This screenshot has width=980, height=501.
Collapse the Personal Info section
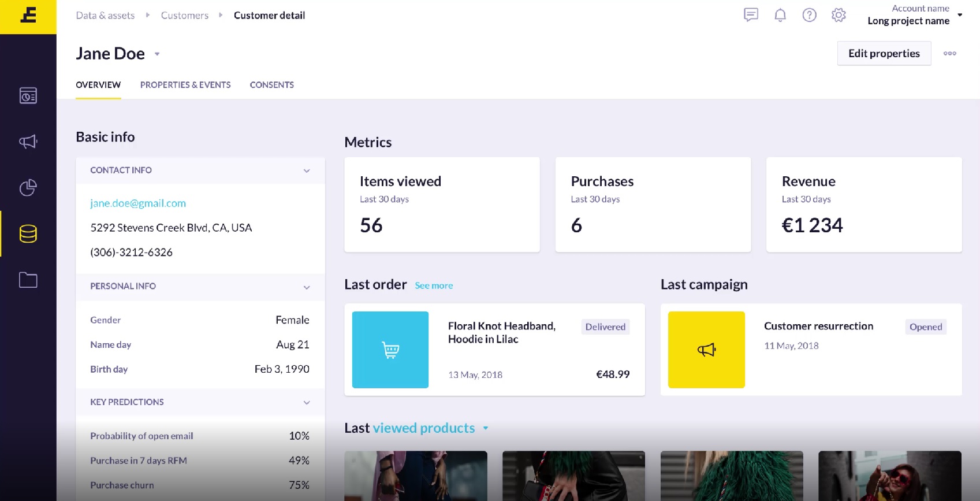coord(307,287)
